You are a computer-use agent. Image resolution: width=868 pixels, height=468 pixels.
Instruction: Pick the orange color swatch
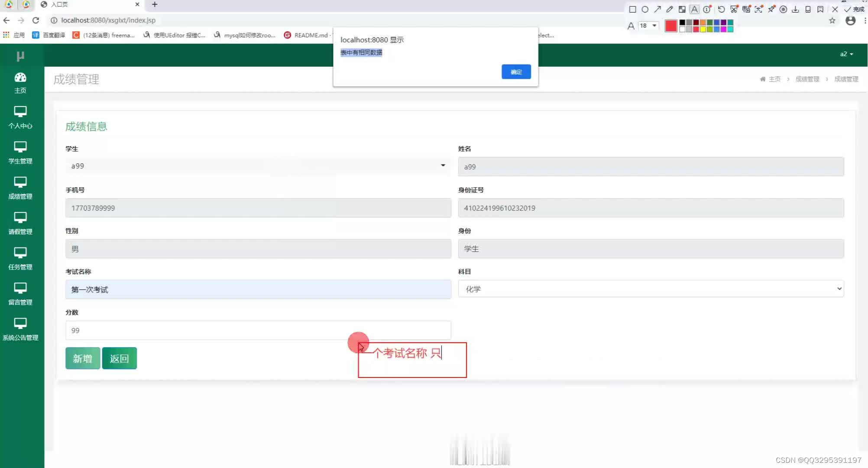703,23
